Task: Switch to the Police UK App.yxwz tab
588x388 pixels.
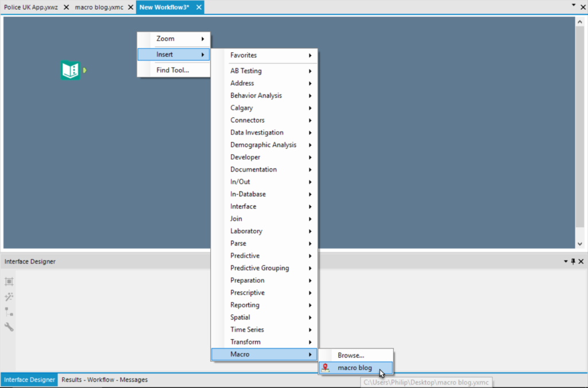Action: tap(31, 7)
